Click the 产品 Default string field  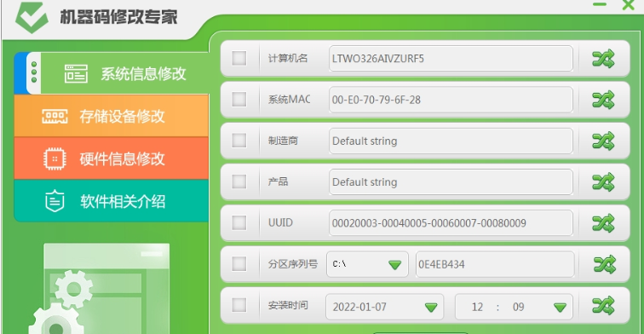click(451, 182)
